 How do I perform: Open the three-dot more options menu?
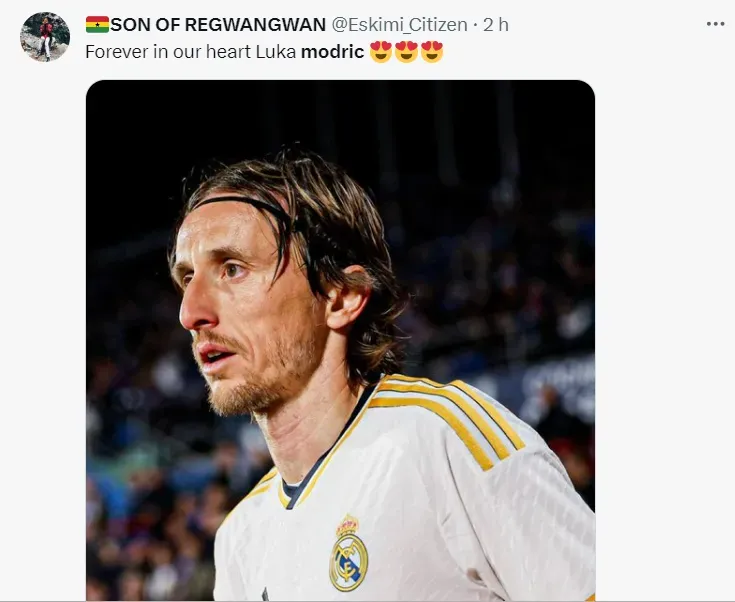[x=715, y=24]
